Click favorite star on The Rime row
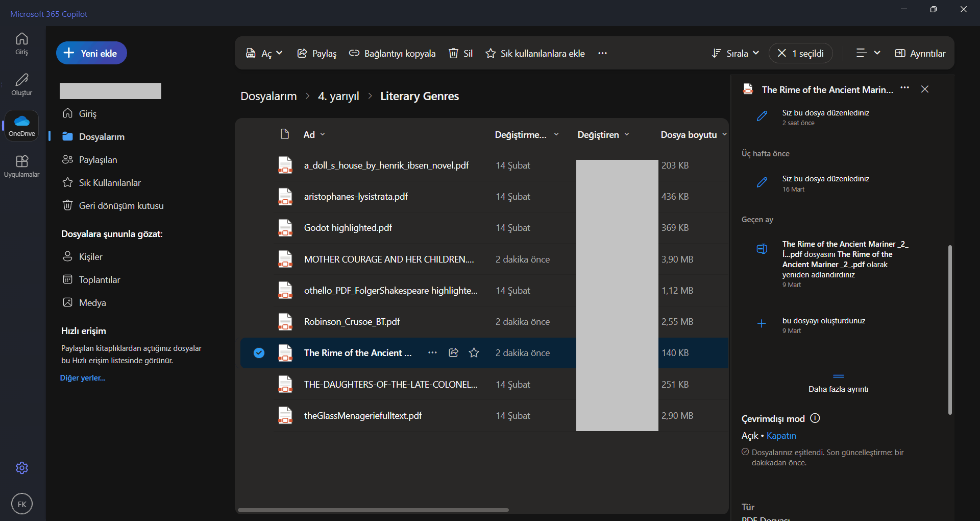980x521 pixels. (x=474, y=352)
